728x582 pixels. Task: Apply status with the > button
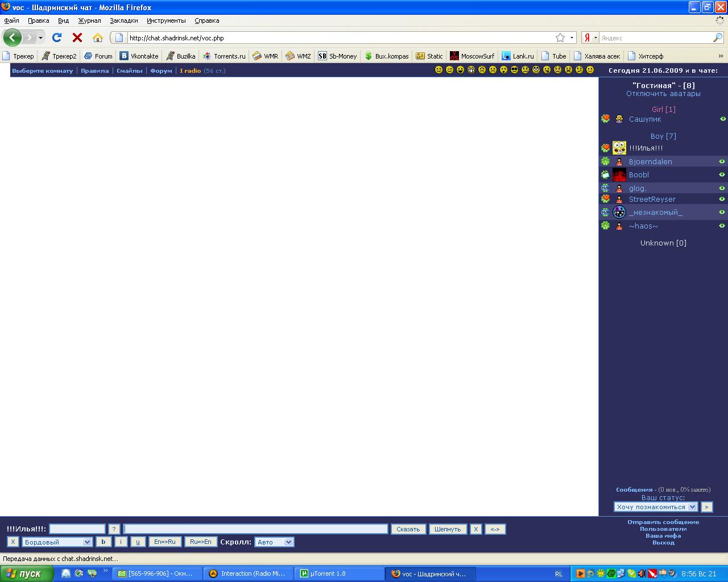[x=706, y=507]
